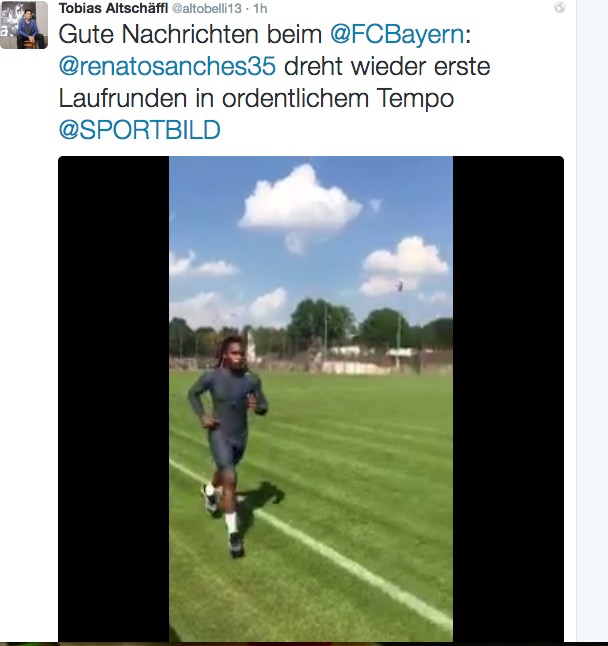Visit the @renatosanches35 mention
The image size is (608, 646).
[x=167, y=66]
